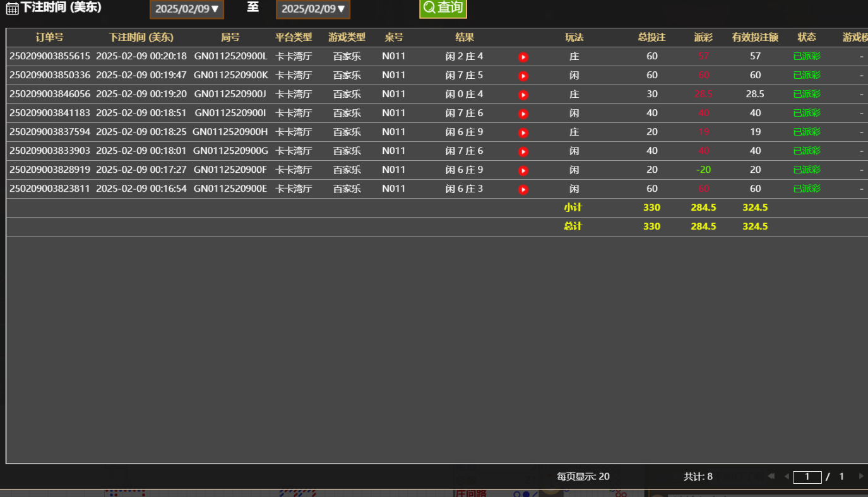
Task: Open video replay for round GN0112520900K
Action: click(523, 75)
